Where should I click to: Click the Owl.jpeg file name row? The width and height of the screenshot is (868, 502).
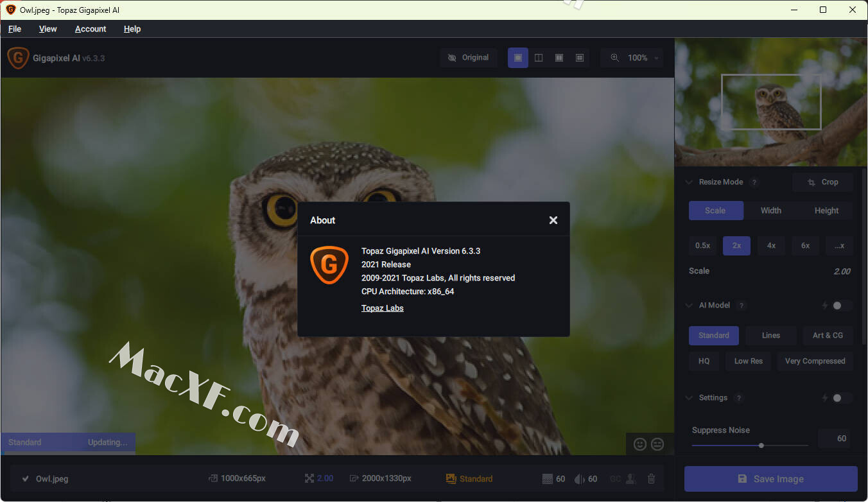52,479
